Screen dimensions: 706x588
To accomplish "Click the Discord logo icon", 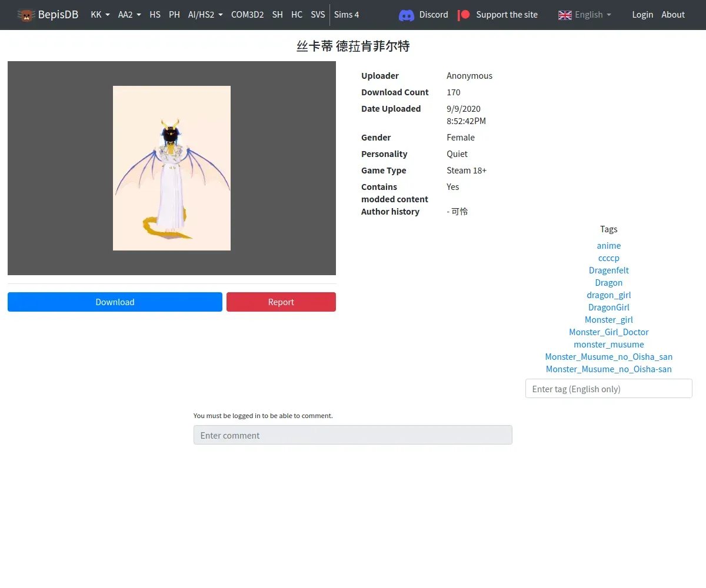I will (x=407, y=15).
